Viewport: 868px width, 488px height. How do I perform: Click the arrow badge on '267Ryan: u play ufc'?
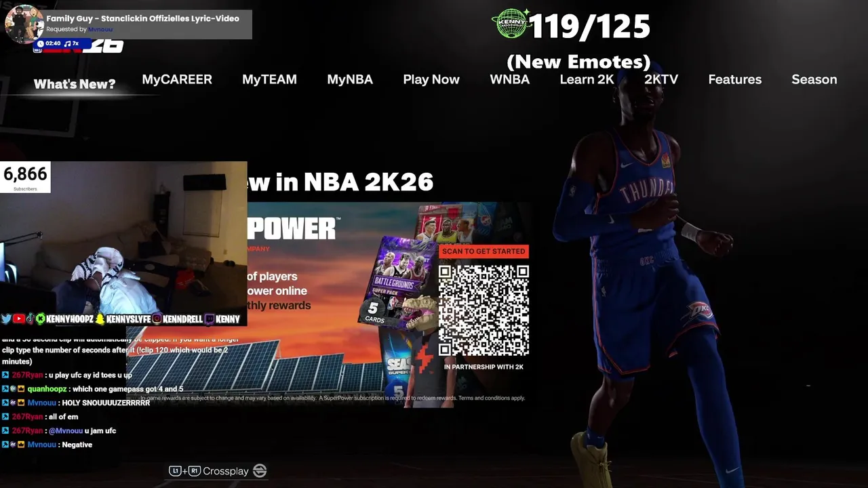coord(5,375)
